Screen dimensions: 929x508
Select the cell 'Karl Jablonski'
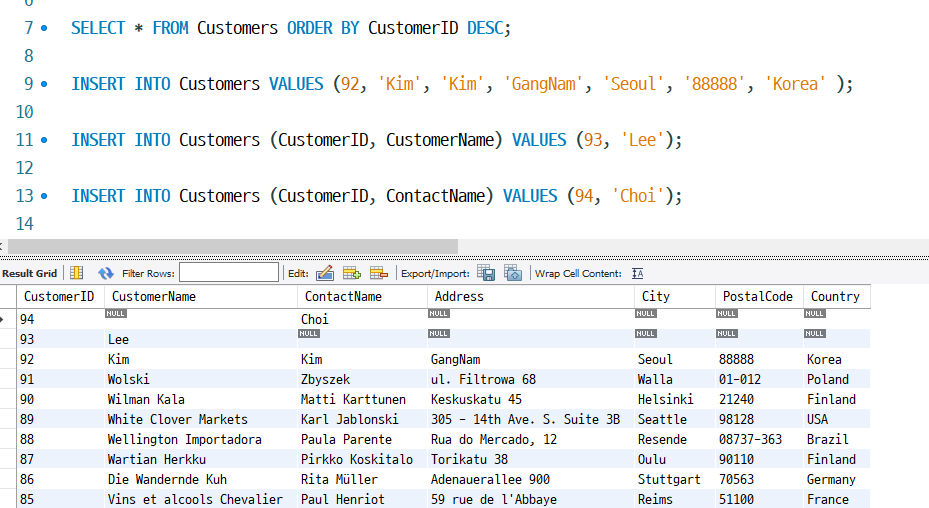[361, 419]
